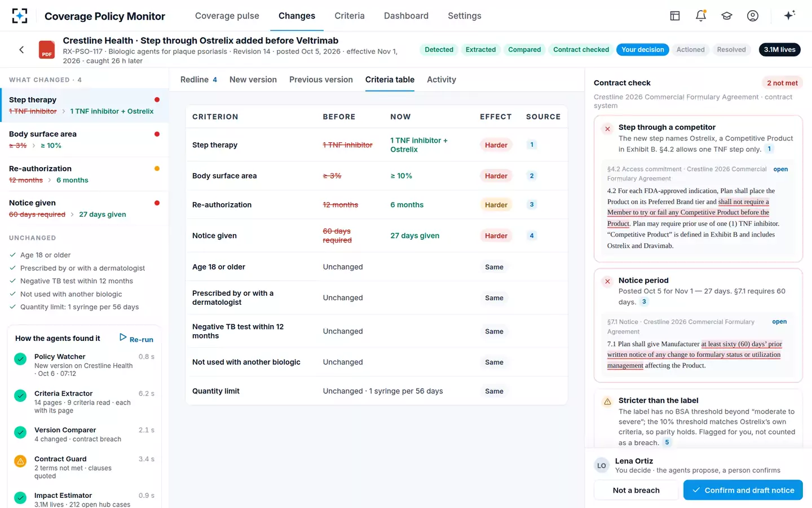
Task: Select Body surface area change in sidebar
Action: pos(85,139)
